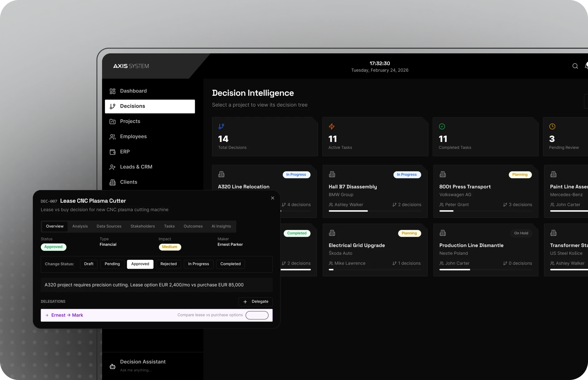Mark decision status as Completed
This screenshot has height=380, width=588.
coord(230,264)
